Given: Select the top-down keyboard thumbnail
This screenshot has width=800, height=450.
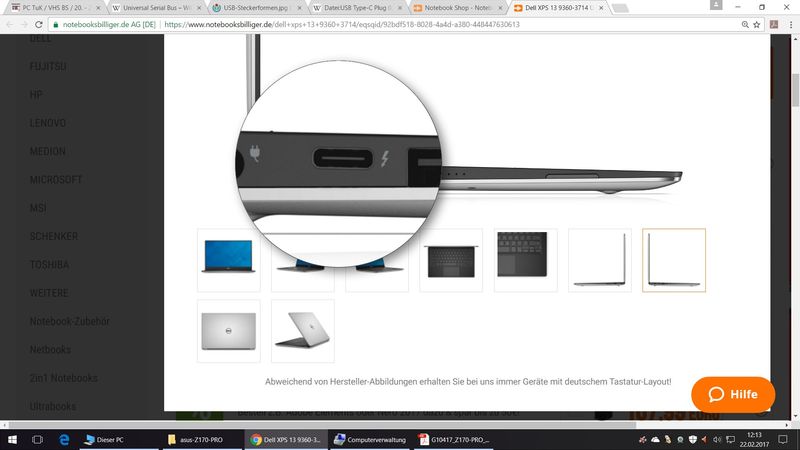Looking at the screenshot, I should point(451,260).
